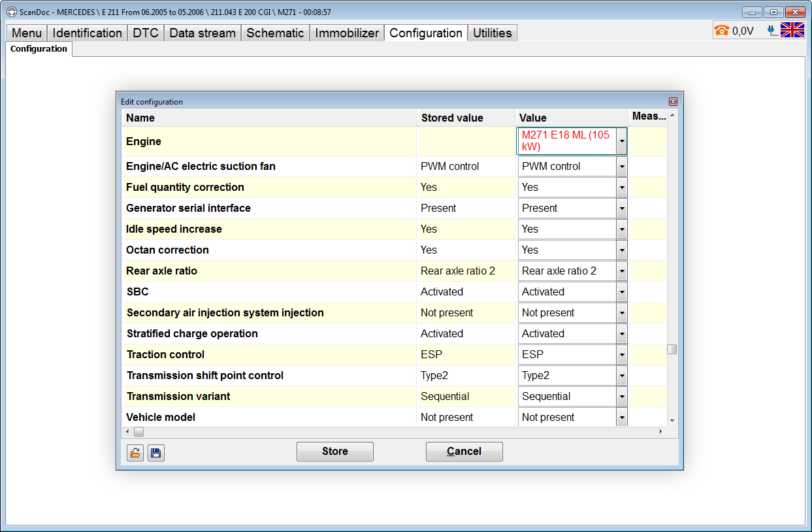Open the SBC value dropdown
The height and width of the screenshot is (532, 812).
(x=622, y=292)
